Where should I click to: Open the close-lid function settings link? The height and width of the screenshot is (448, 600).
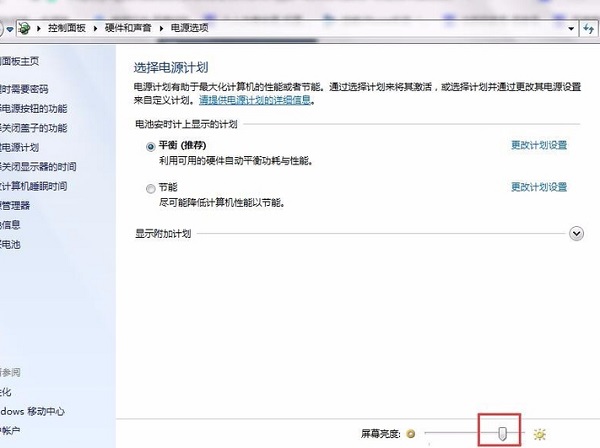(35, 128)
